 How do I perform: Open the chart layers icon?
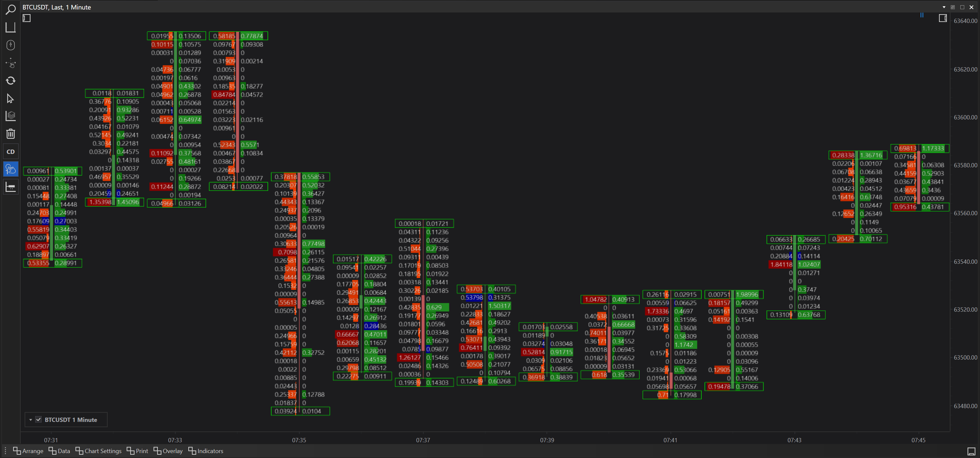(10, 116)
